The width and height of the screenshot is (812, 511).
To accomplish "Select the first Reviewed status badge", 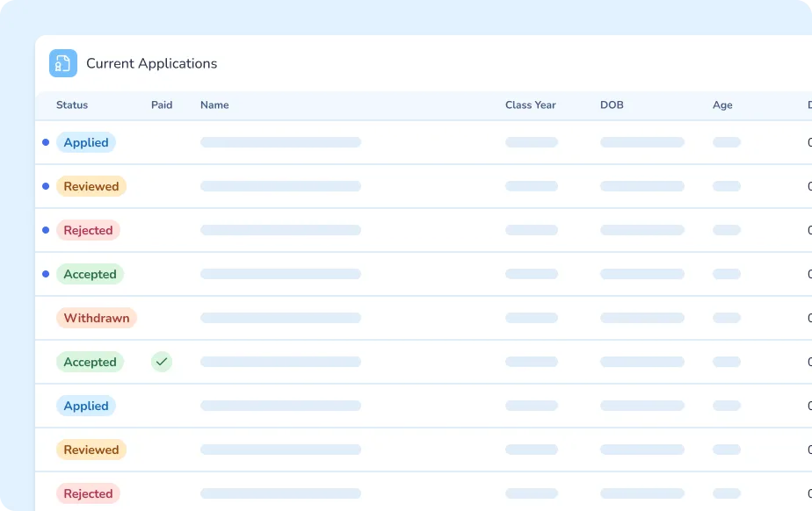I will click(91, 186).
